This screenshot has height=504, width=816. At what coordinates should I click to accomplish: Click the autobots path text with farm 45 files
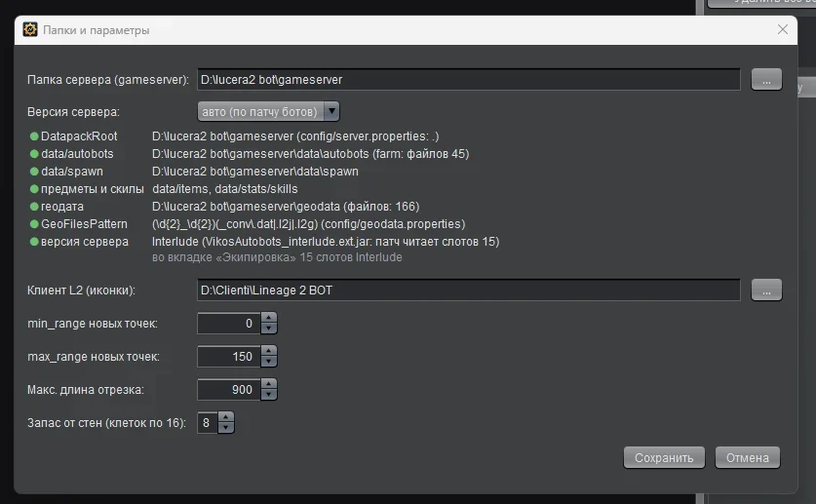tap(311, 154)
